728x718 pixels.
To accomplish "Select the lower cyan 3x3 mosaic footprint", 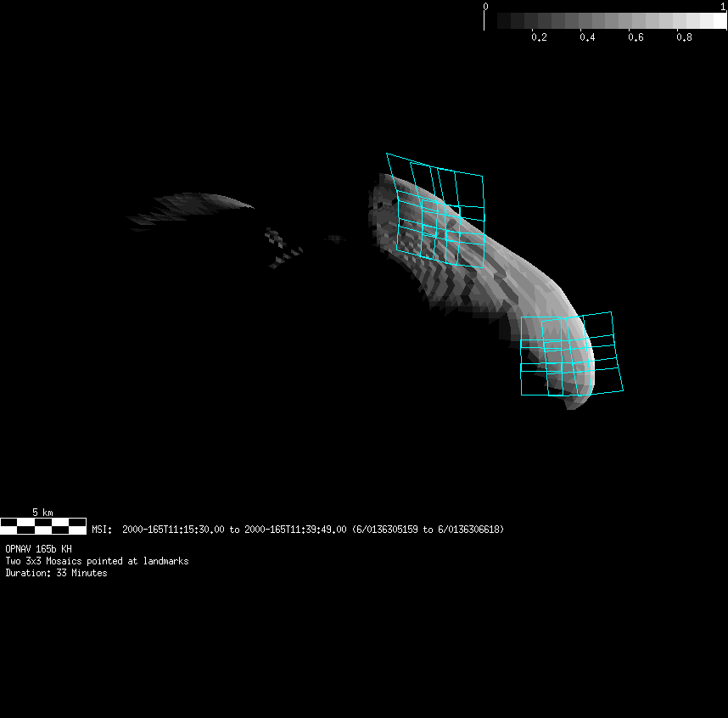I will tap(571, 354).
